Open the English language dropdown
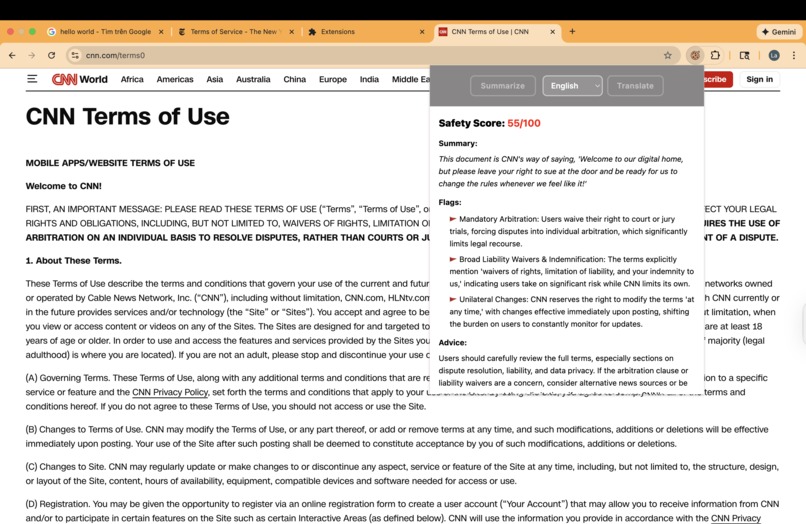806x524 pixels. tap(572, 86)
